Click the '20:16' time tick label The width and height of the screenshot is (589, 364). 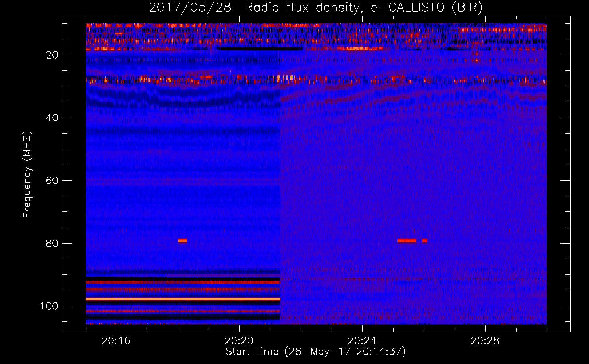(116, 341)
